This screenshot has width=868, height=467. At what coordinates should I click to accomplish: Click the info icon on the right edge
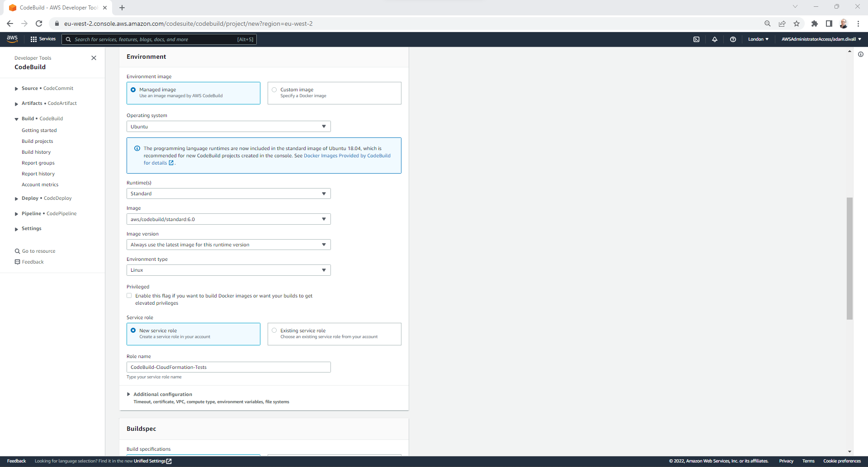(x=861, y=54)
